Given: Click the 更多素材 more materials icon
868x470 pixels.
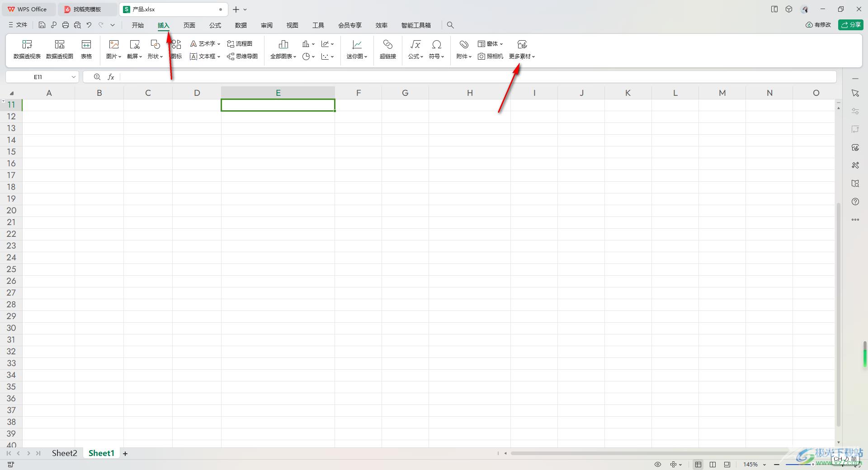Looking at the screenshot, I should pos(522,44).
